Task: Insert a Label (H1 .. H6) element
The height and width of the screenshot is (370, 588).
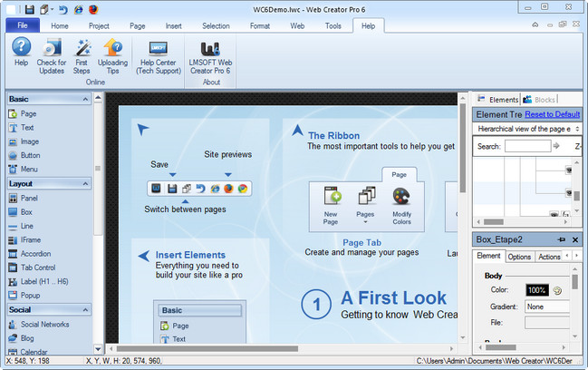Action: (38, 281)
